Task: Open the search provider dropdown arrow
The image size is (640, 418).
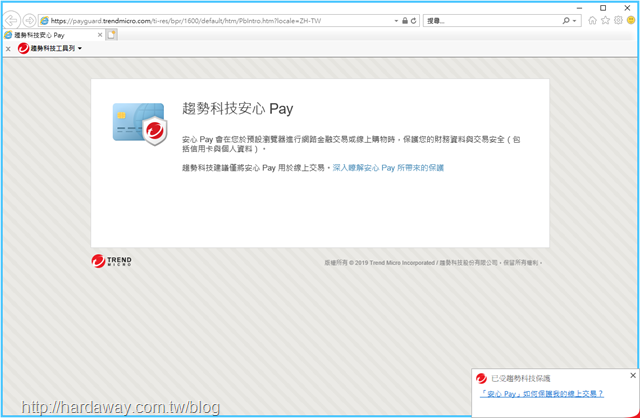Action: pos(575,21)
